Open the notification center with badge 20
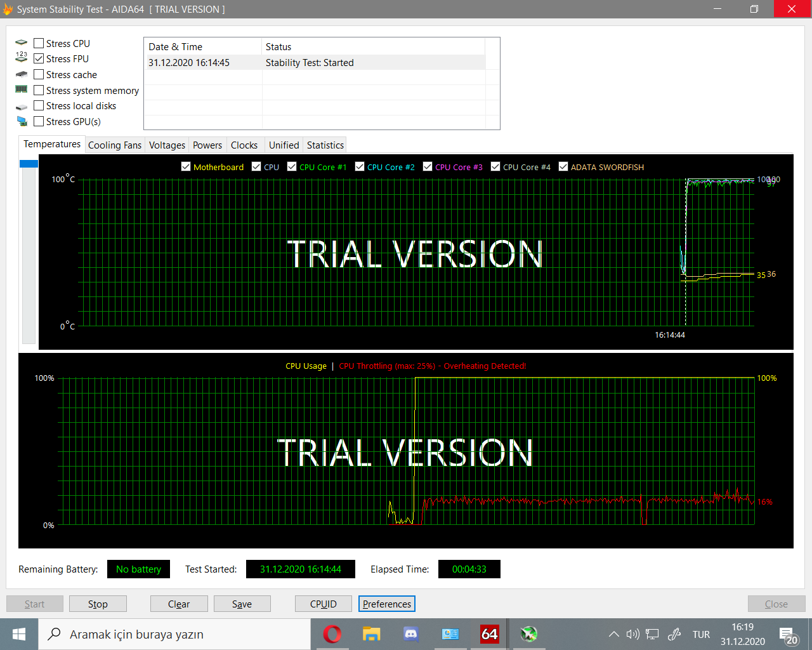This screenshot has width=812, height=650. [x=789, y=635]
